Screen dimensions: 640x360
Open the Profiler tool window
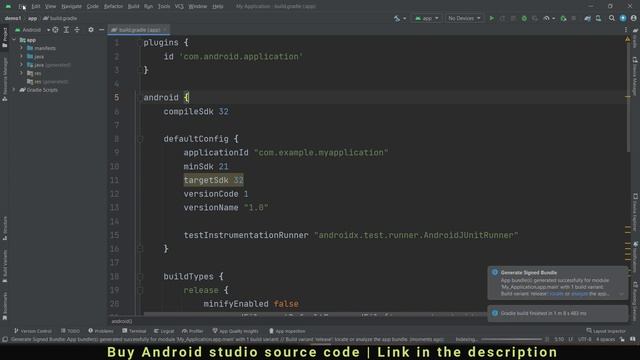point(193,331)
